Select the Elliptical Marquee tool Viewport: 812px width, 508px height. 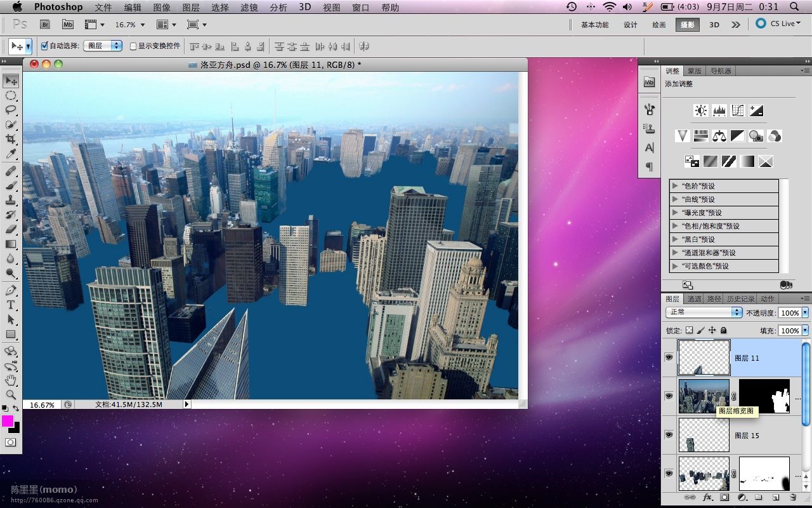[11, 95]
